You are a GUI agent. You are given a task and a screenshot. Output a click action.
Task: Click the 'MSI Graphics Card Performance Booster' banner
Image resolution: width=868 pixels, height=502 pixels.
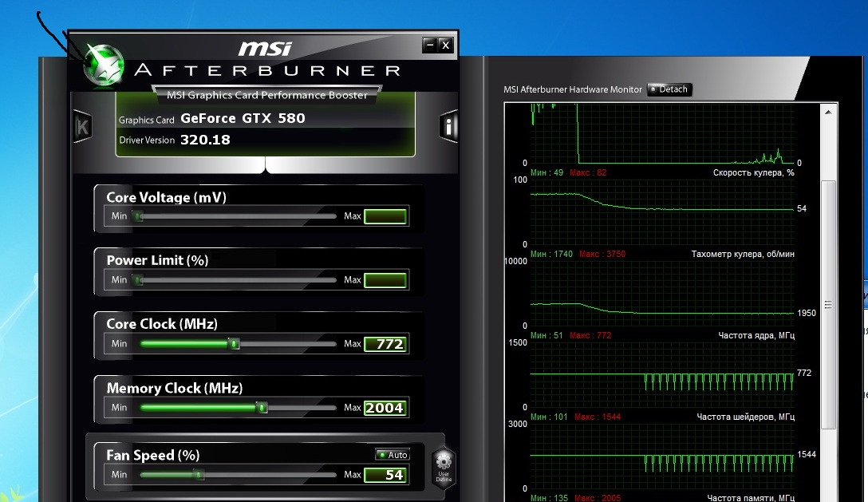coord(266,95)
